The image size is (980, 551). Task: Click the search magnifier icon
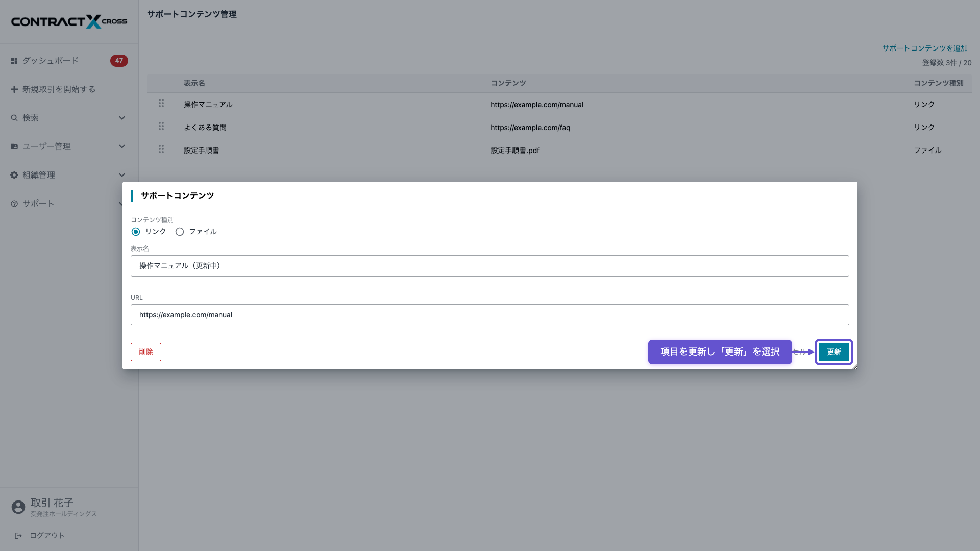[x=14, y=118]
